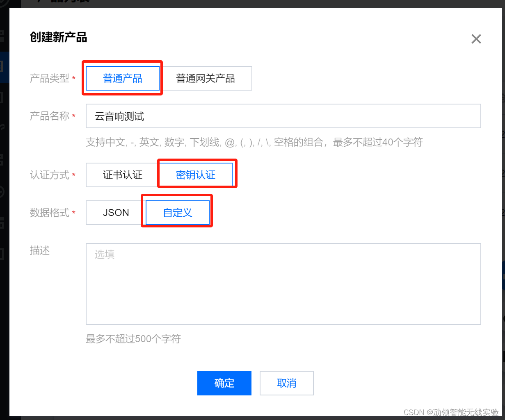Click the highlighted navigation icon in the left sidebar

point(3,66)
